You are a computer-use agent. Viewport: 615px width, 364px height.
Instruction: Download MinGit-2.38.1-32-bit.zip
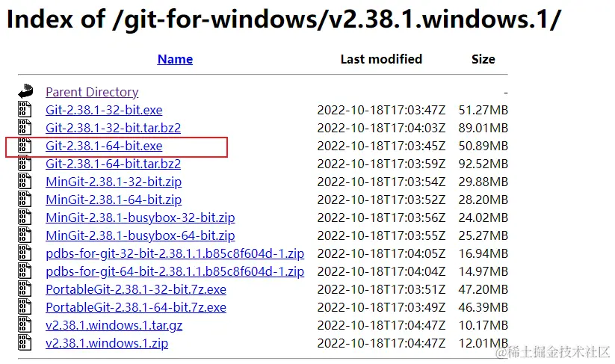(x=114, y=182)
